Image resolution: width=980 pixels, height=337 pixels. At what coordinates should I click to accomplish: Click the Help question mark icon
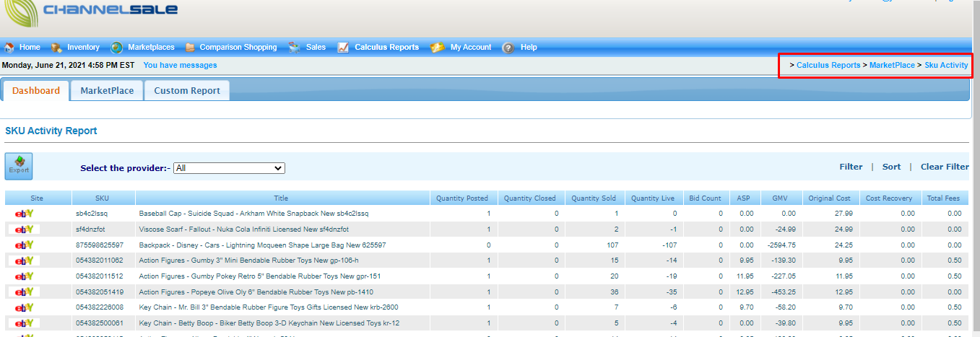(x=508, y=48)
